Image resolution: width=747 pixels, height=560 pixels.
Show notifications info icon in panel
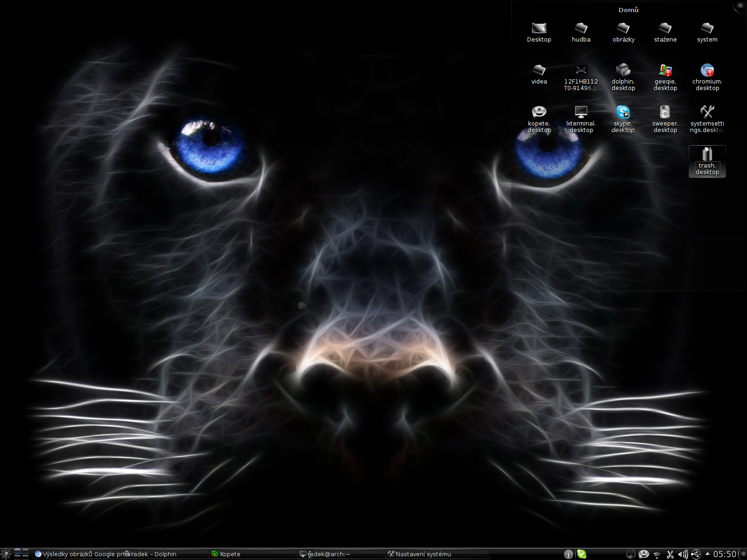(x=568, y=554)
